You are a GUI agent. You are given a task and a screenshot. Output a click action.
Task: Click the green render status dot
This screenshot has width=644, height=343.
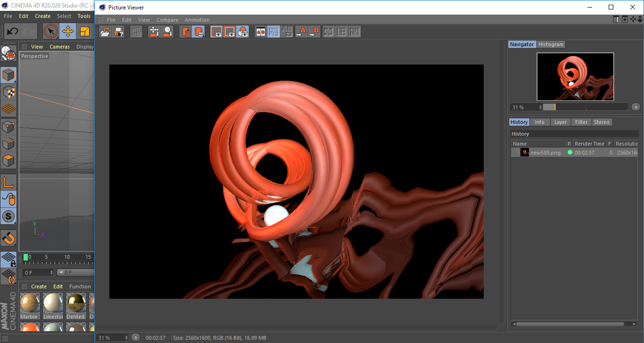coord(570,152)
